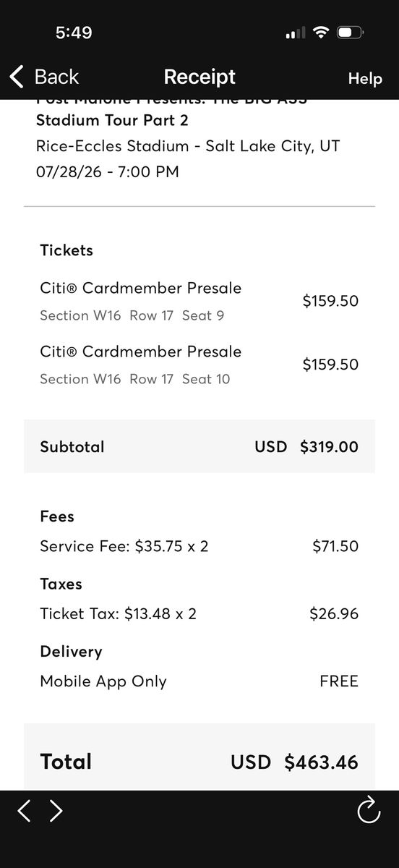Tap the Receipt header title

pyautogui.click(x=199, y=77)
